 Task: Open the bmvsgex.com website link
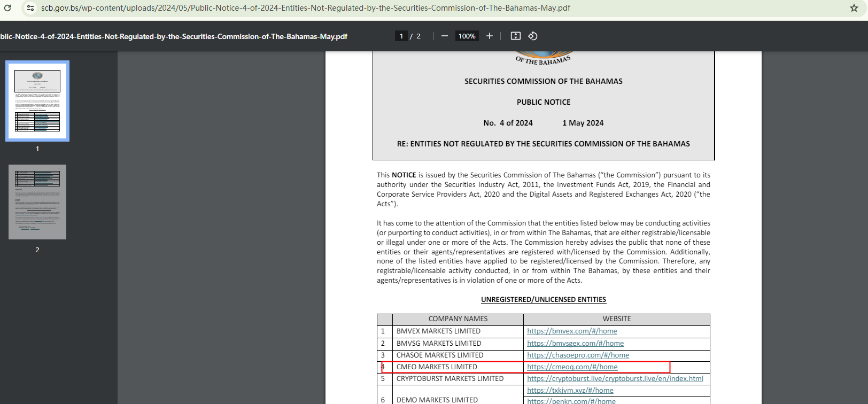(575, 344)
